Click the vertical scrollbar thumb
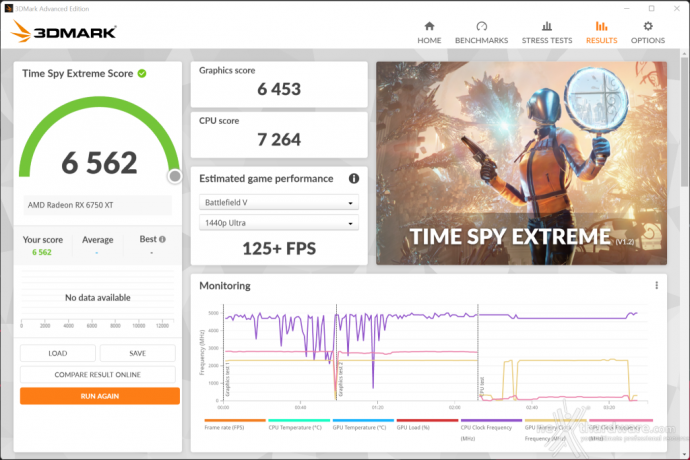This screenshot has width=690, height=460. click(684, 121)
